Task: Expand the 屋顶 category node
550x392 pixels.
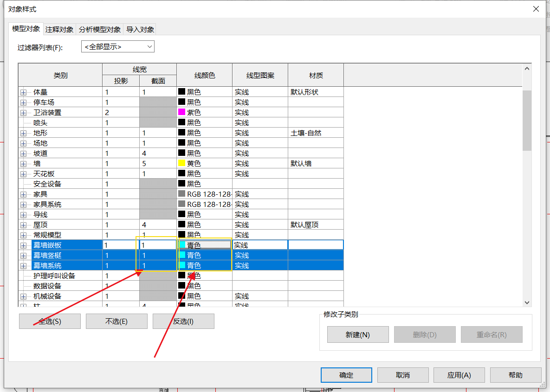Action: pos(23,225)
